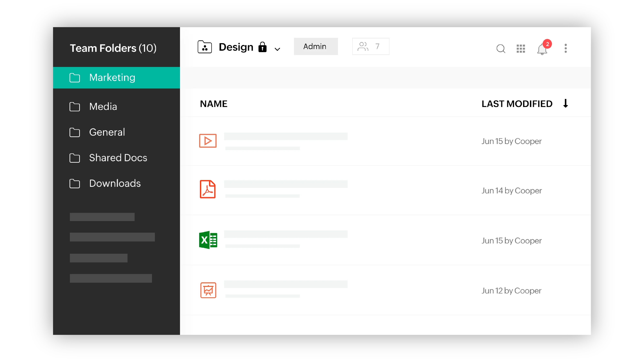This screenshot has height=362, width=644.
Task: Click the Design team folder icon
Action: point(205,47)
